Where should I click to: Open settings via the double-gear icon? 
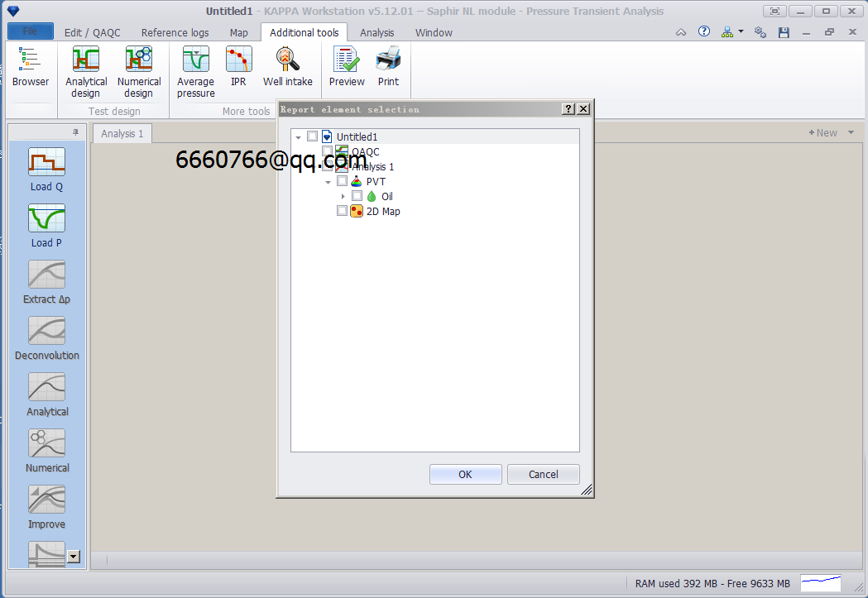[760, 32]
